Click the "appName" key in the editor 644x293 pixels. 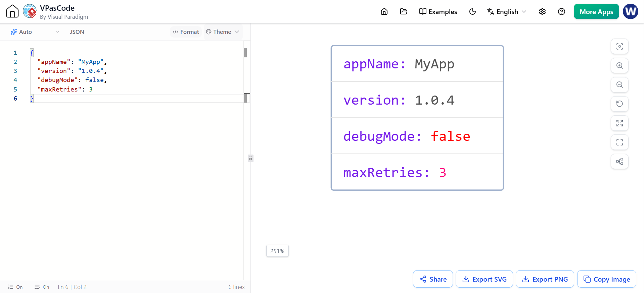click(54, 62)
